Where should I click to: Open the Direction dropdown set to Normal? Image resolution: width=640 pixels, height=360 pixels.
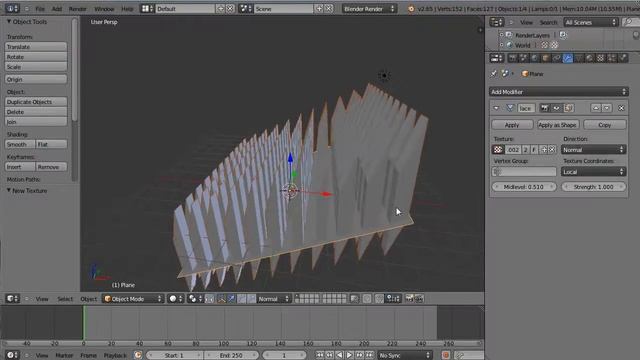coord(593,150)
